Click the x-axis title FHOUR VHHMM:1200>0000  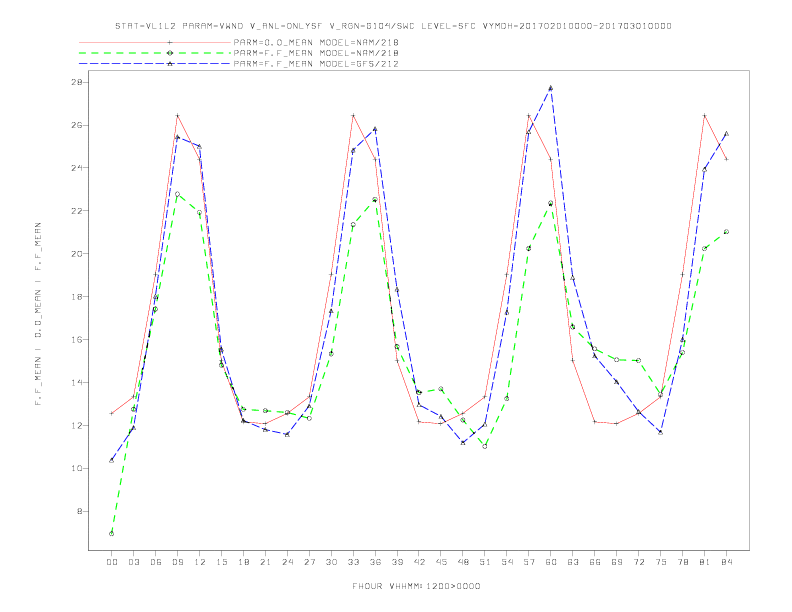416,586
